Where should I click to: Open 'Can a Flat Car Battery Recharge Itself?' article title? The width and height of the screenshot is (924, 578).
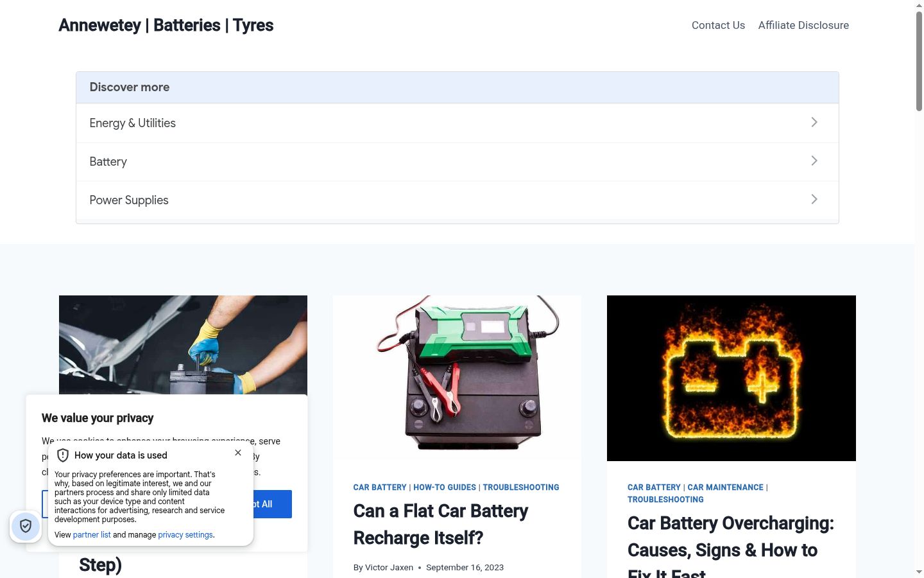click(x=441, y=524)
